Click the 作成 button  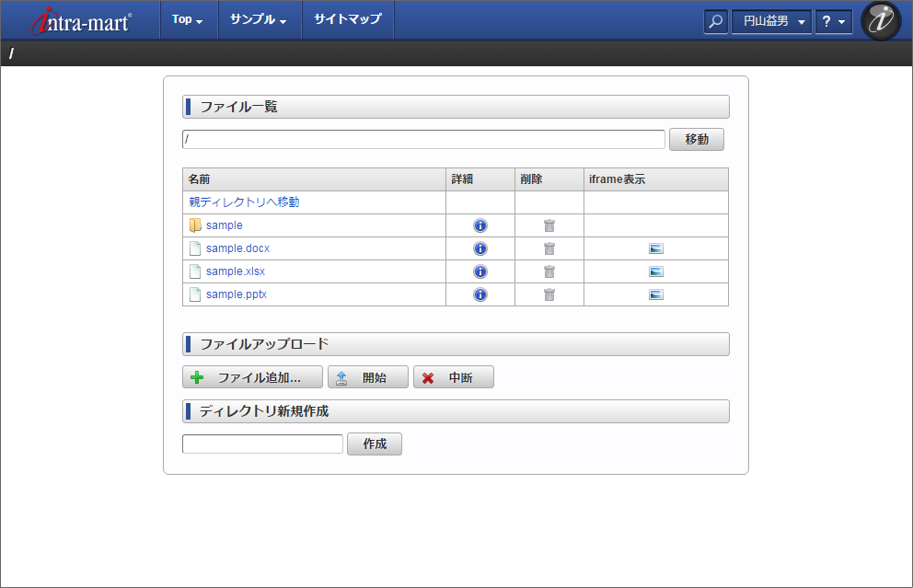click(x=375, y=444)
